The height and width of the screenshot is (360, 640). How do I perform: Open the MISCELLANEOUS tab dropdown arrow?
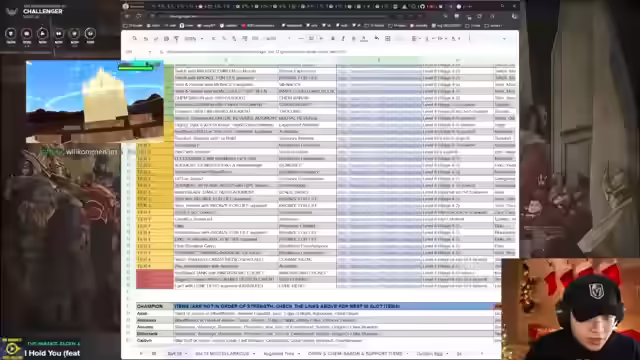pyautogui.click(x=253, y=353)
